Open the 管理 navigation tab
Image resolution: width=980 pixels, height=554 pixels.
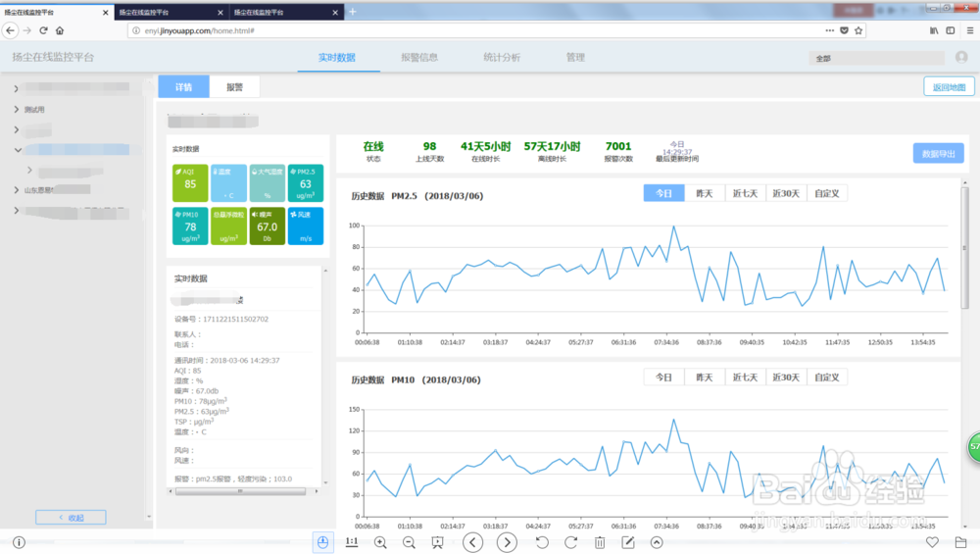[575, 58]
